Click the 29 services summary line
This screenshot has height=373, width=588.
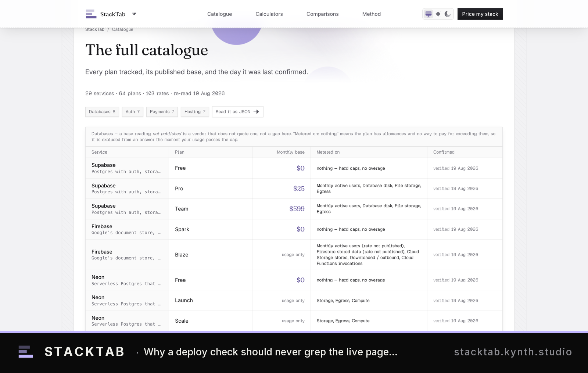(x=155, y=93)
